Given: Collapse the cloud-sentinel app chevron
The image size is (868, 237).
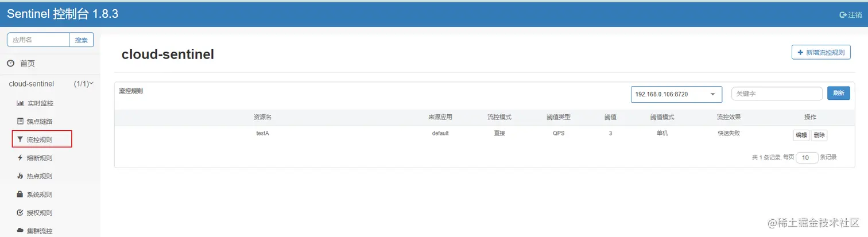Looking at the screenshot, I should [x=92, y=84].
